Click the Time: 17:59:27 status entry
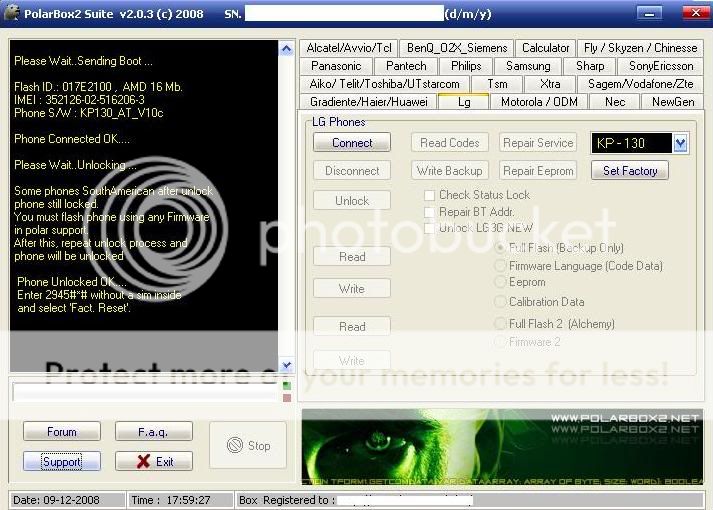This screenshot has width=713, height=510. 180,500
